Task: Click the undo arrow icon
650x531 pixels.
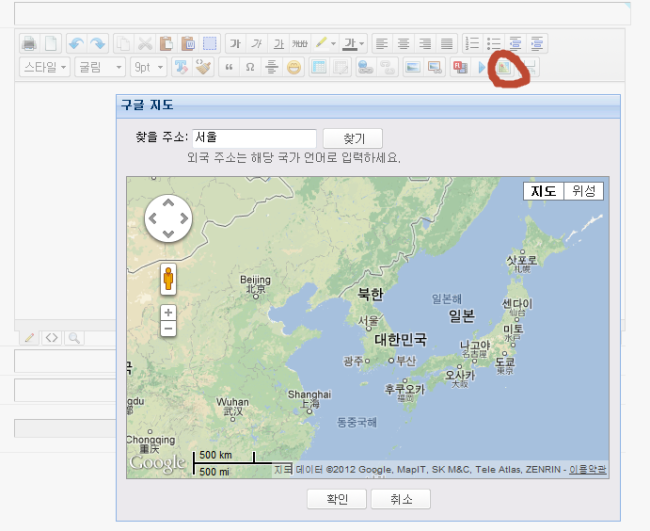Action: pos(76,44)
